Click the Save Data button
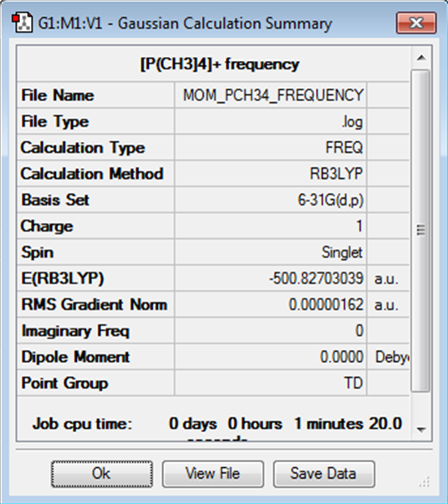This screenshot has height=504, width=448. (323, 474)
